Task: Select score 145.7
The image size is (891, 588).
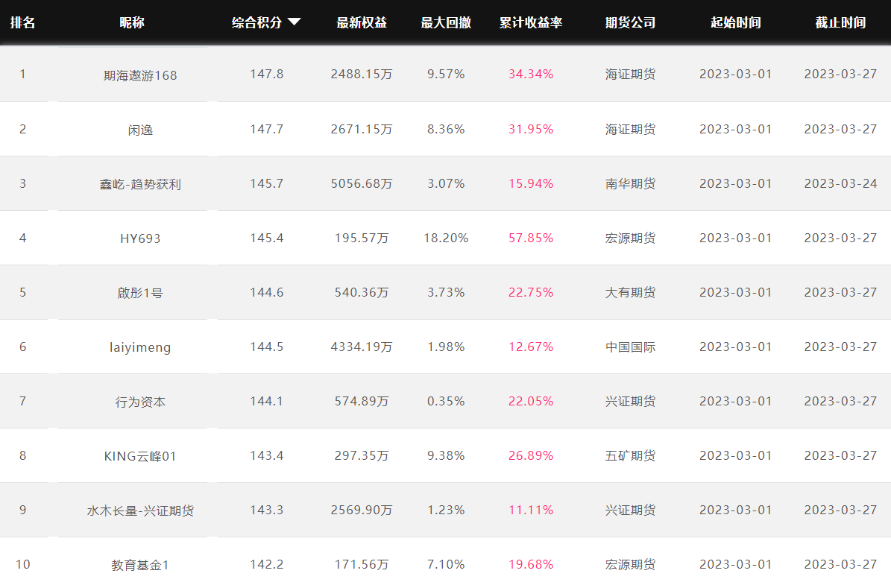Action: (266, 184)
